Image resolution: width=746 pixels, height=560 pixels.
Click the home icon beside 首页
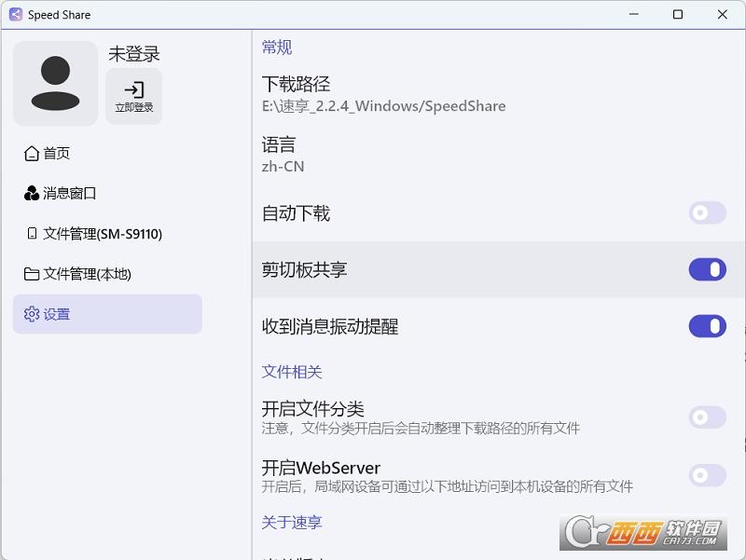coord(32,154)
